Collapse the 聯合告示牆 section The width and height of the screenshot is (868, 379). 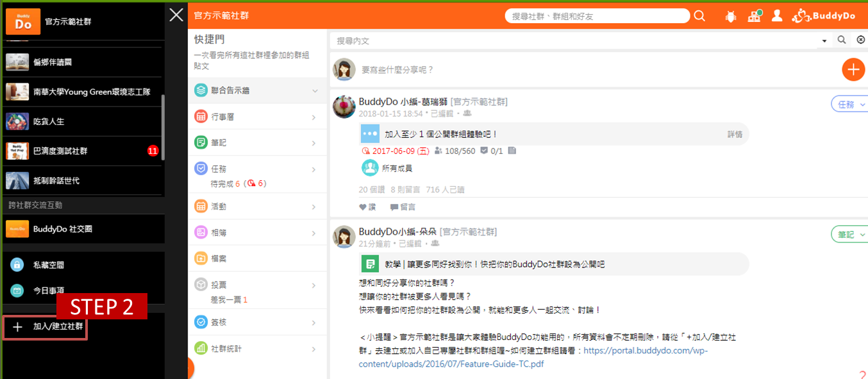click(x=313, y=90)
